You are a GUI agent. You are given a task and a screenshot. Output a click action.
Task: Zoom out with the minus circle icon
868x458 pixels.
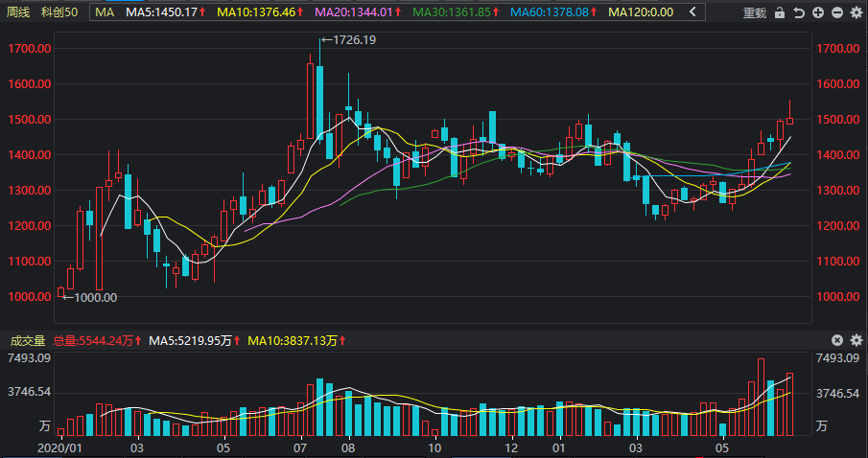(837, 12)
